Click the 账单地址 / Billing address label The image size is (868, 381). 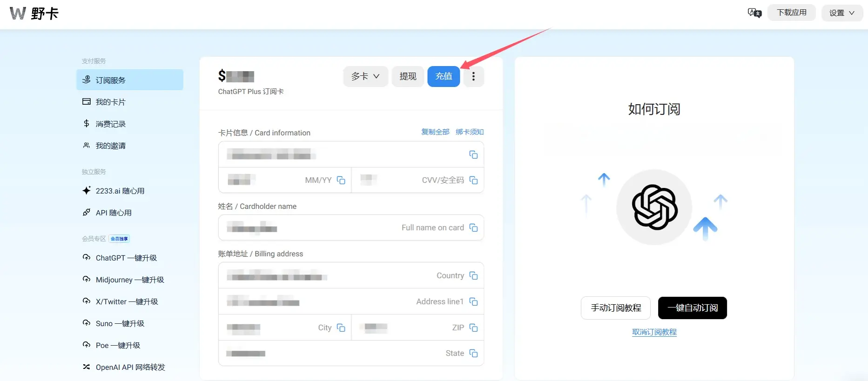(261, 254)
